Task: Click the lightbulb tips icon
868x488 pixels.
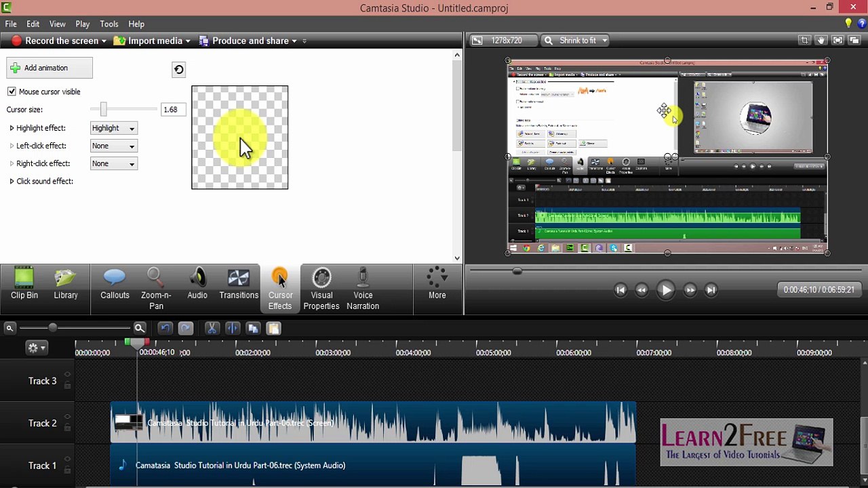Action: (848, 24)
